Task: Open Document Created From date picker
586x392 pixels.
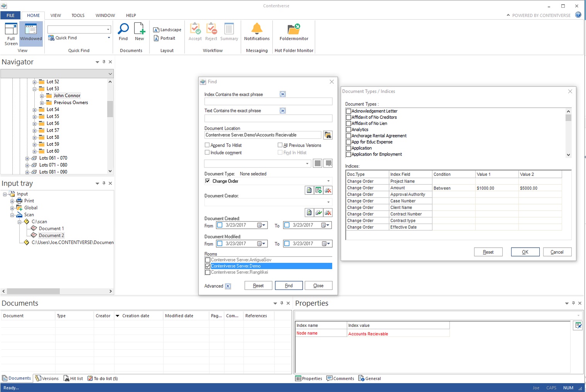Action: tap(261, 225)
